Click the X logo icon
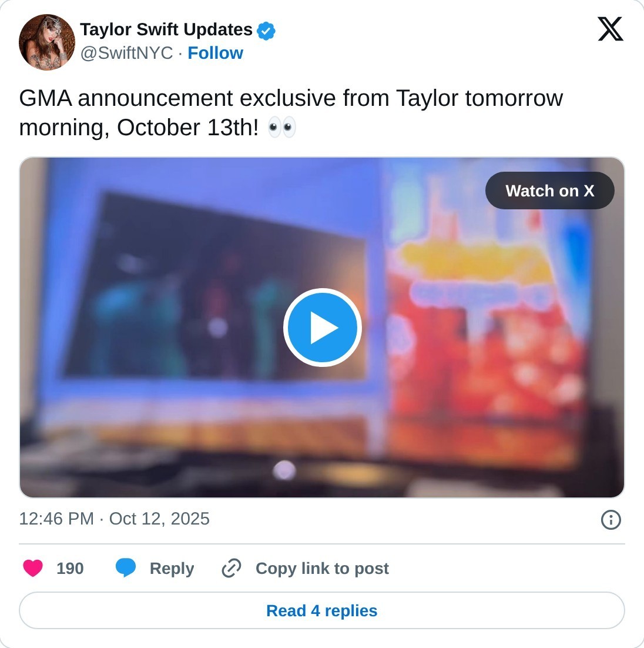 610,29
